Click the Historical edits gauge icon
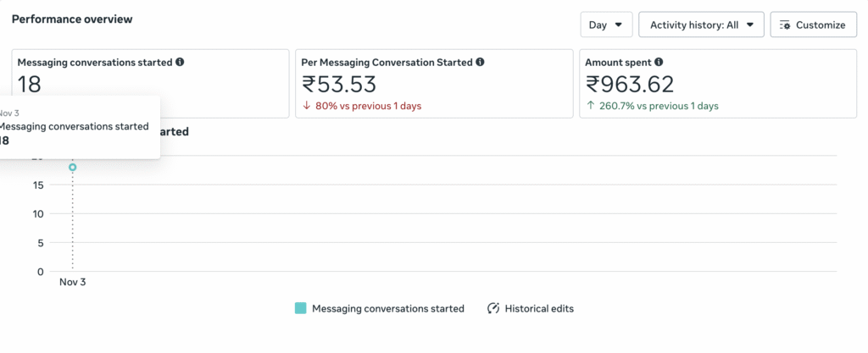Viewport: 868px width, 353px height. pos(493,309)
